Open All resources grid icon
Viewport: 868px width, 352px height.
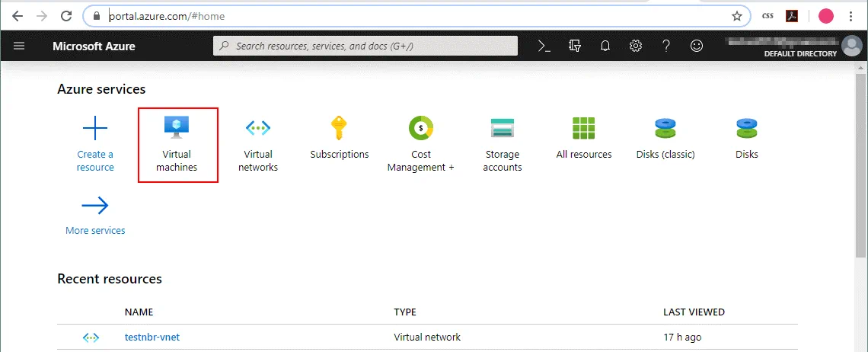click(x=583, y=128)
